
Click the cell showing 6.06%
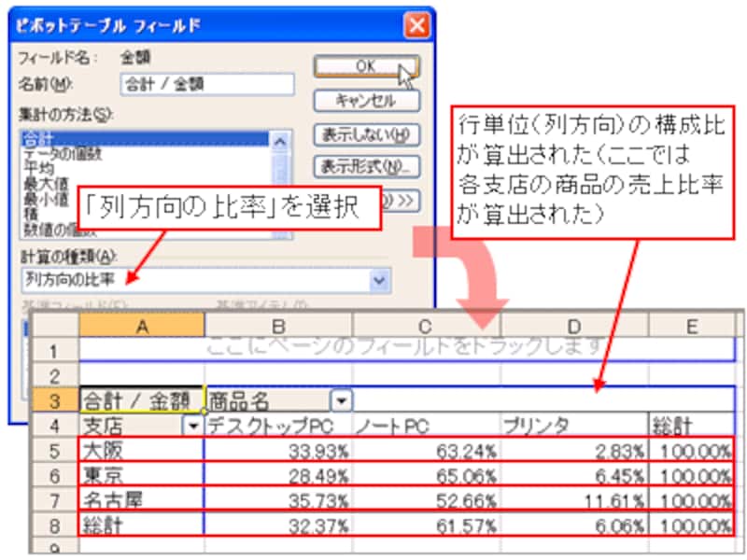(x=574, y=525)
